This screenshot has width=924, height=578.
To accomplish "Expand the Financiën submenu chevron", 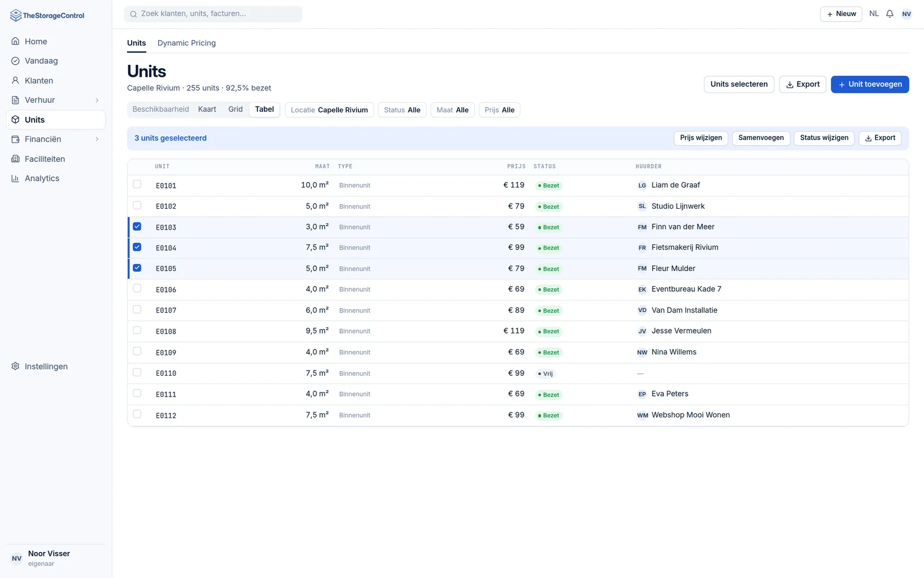I will point(97,139).
